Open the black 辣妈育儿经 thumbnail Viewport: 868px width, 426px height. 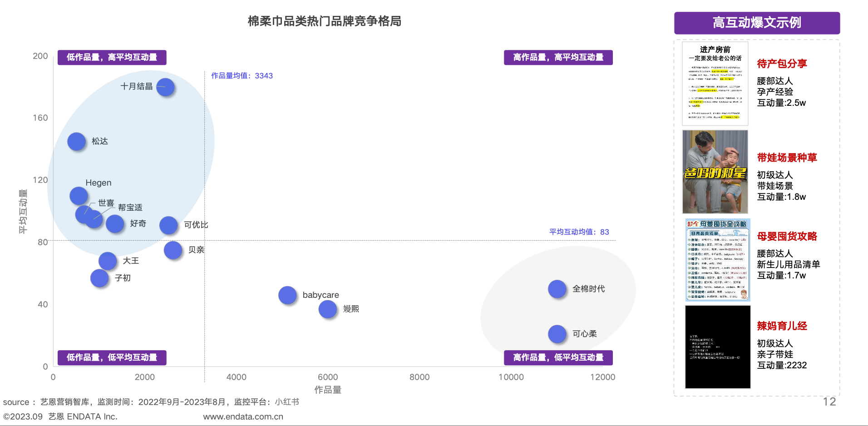[x=717, y=347]
